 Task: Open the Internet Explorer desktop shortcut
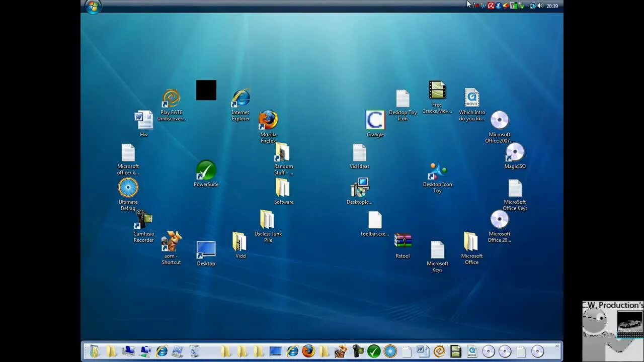click(240, 105)
